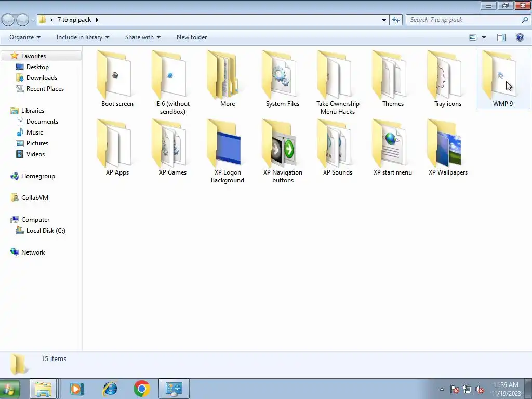Select the XP Logon Background folder

(228, 151)
